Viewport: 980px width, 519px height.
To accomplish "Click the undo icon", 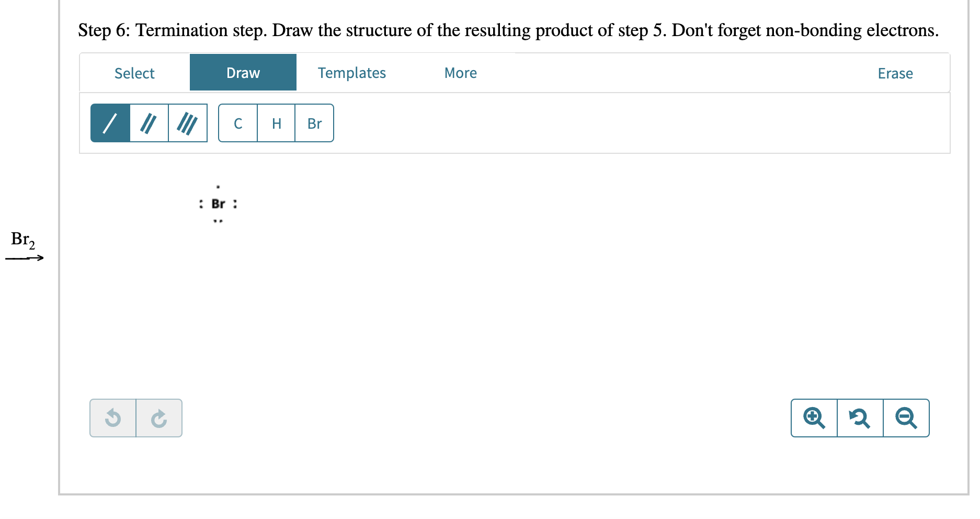I will coord(113,418).
